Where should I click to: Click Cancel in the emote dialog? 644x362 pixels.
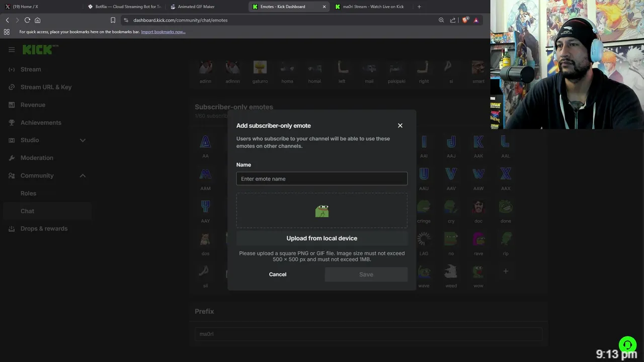(x=278, y=275)
